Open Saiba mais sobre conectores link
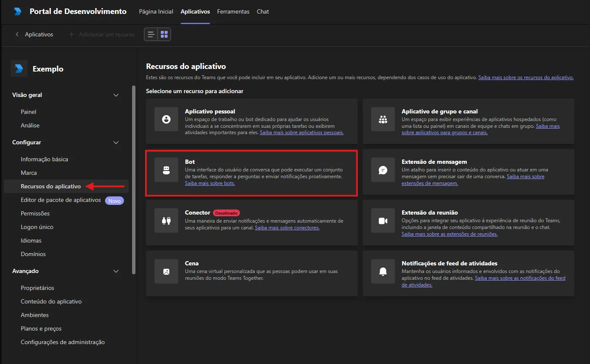Screen dimensions: 590x364 pyautogui.click(x=287, y=228)
